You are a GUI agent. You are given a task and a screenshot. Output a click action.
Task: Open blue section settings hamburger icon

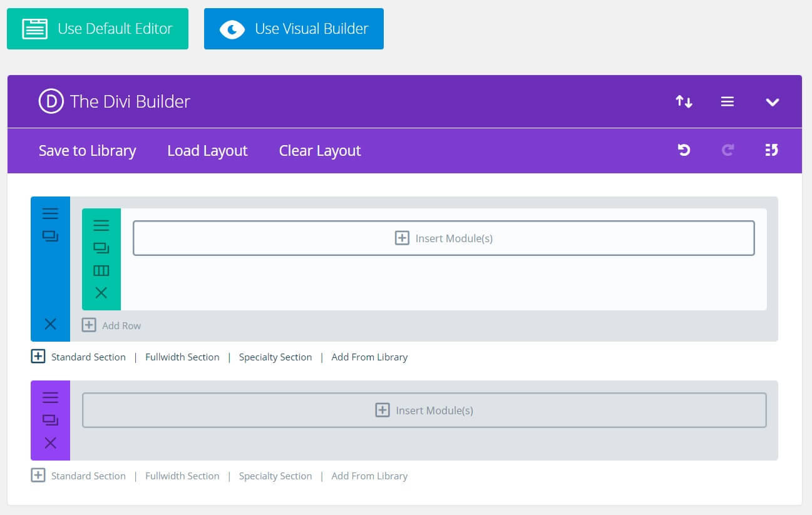click(50, 214)
